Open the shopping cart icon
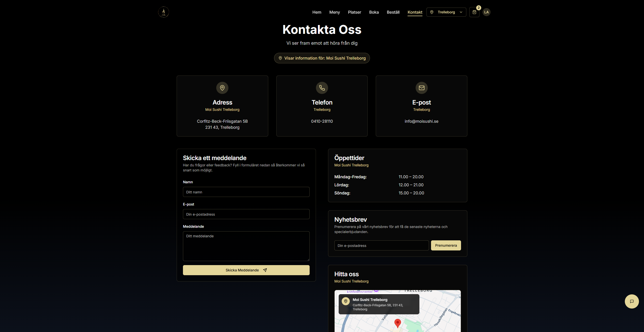 474,12
